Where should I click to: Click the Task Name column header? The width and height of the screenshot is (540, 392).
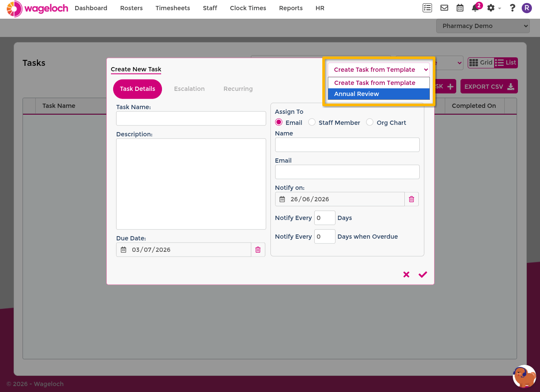(59, 106)
